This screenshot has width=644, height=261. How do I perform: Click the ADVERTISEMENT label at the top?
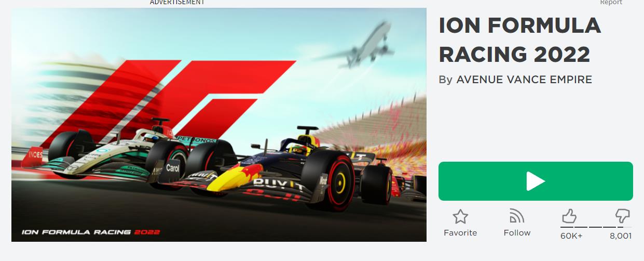[177, 3]
